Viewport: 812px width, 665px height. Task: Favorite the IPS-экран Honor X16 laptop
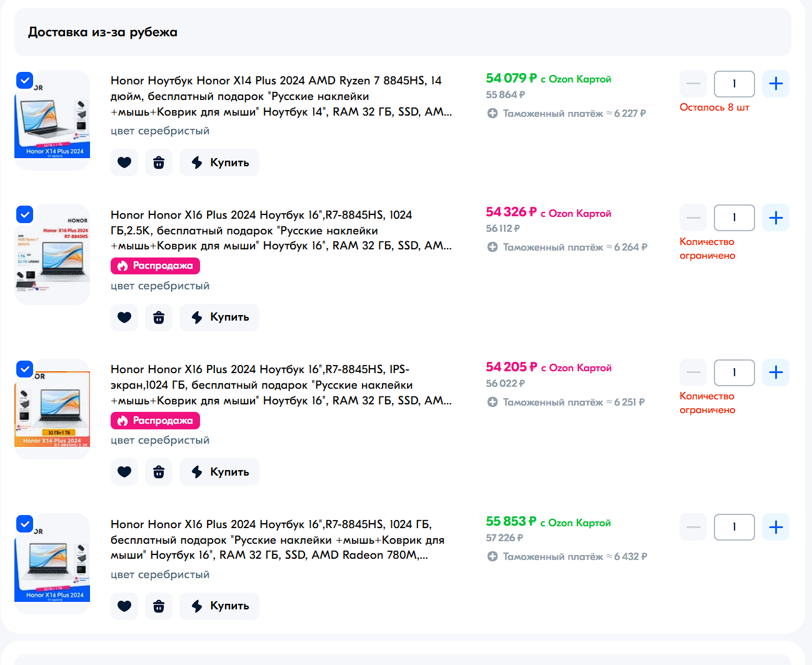124,472
